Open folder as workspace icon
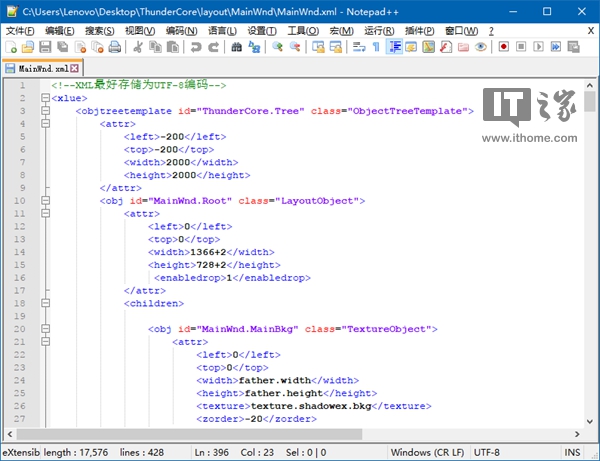 tap(463, 47)
